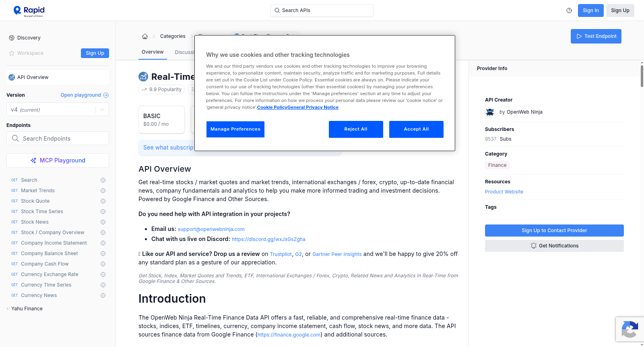Open the Categories breadcrumb
The width and height of the screenshot is (644, 347).
pyautogui.click(x=173, y=36)
